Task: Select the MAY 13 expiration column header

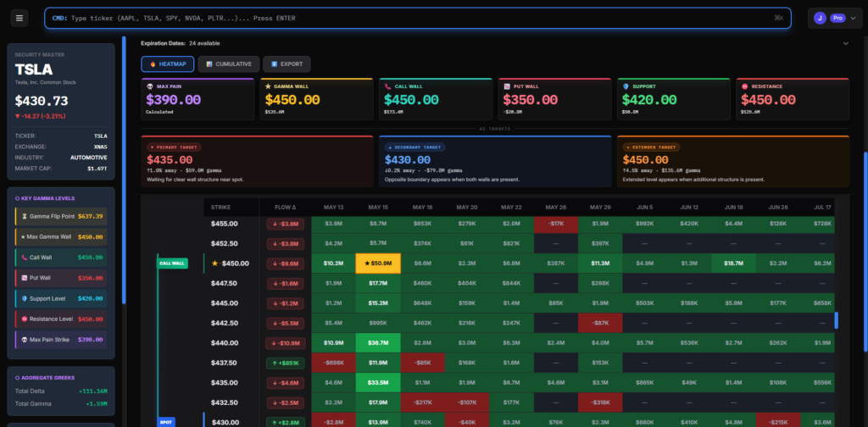Action: click(333, 208)
